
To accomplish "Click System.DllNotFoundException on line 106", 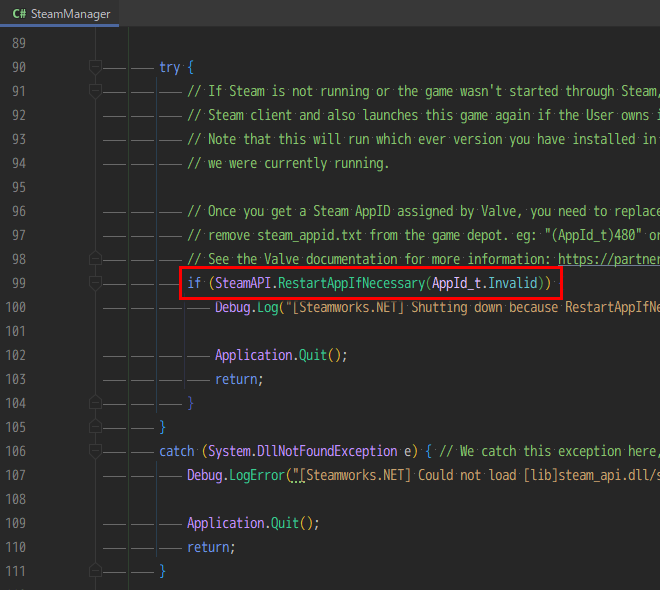I will (x=303, y=451).
